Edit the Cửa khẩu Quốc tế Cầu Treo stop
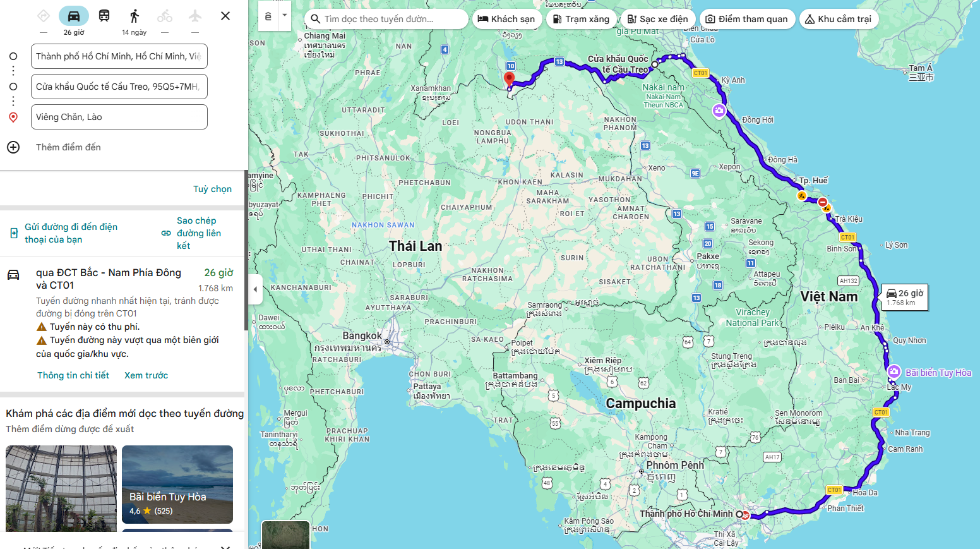Image resolution: width=980 pixels, height=549 pixels. (119, 87)
